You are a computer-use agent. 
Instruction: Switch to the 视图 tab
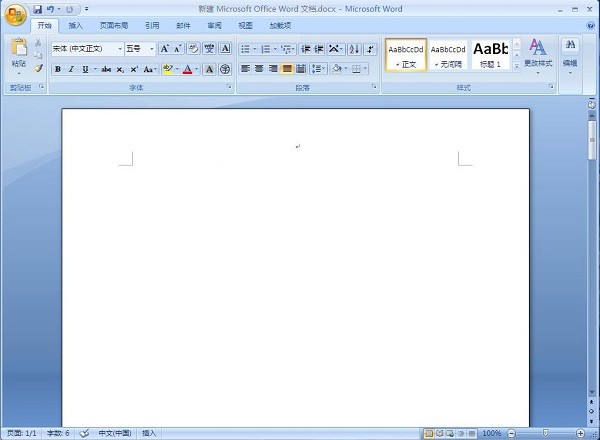pos(245,26)
